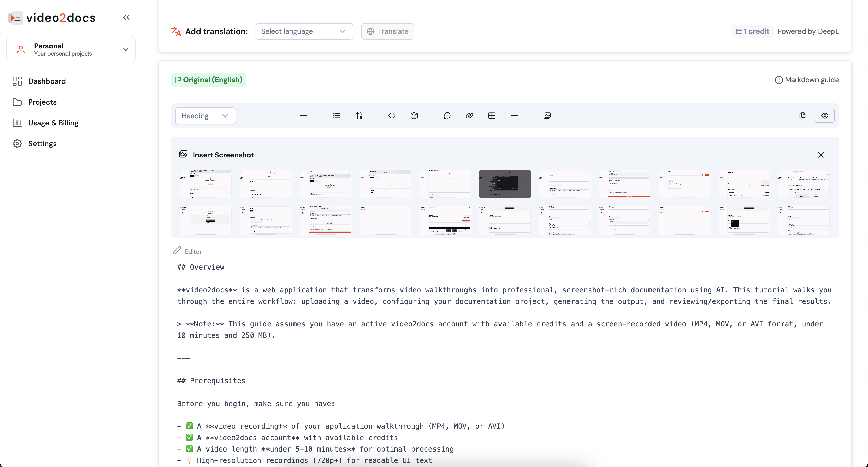Image resolution: width=868 pixels, height=467 pixels.
Task: Select the dark-themed screenshot thumbnail
Action: (505, 184)
